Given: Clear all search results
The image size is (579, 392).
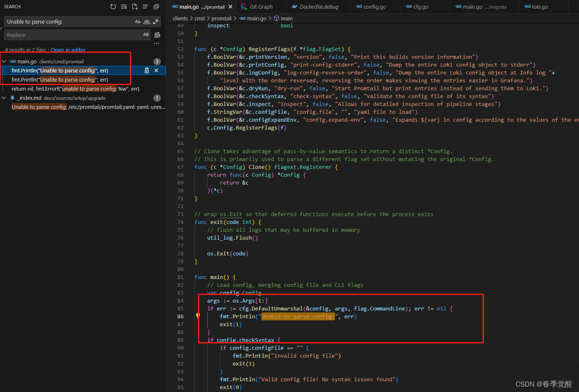Looking at the screenshot, I should click(124, 6).
